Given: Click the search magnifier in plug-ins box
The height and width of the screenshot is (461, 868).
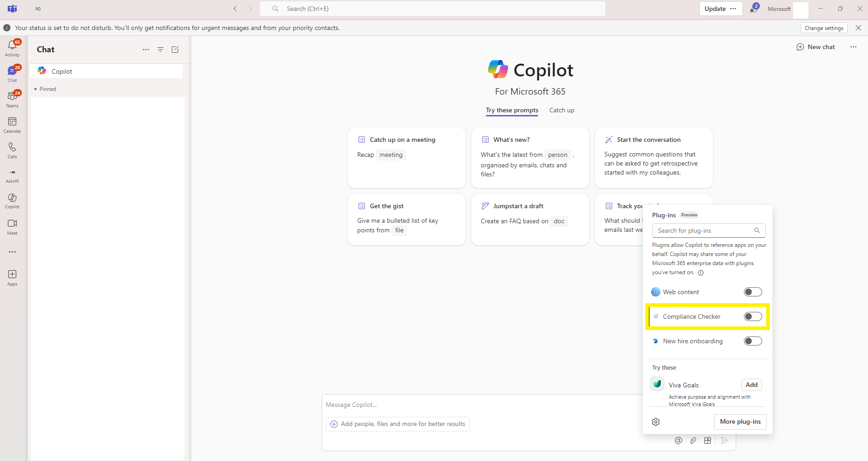Looking at the screenshot, I should click(x=757, y=230).
